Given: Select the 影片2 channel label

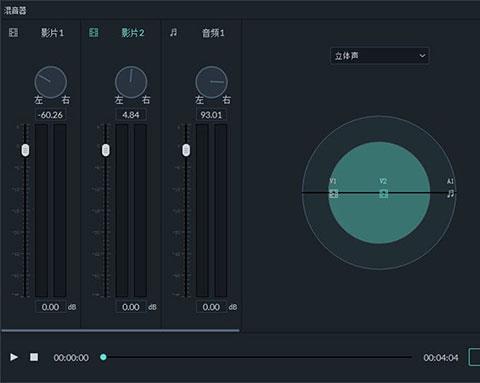Looking at the screenshot, I should tap(133, 33).
